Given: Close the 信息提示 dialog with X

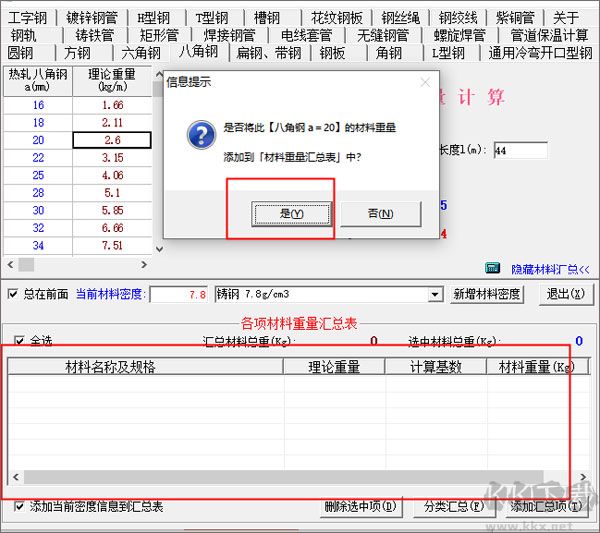Looking at the screenshot, I should [x=425, y=82].
